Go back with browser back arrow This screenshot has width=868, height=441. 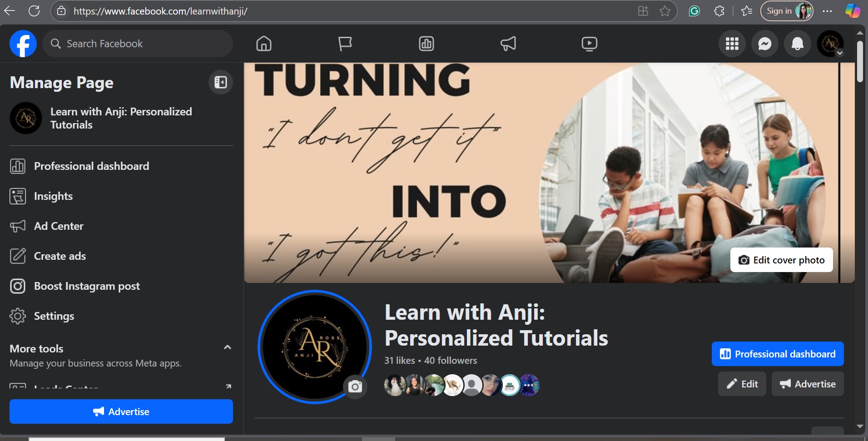coord(10,11)
